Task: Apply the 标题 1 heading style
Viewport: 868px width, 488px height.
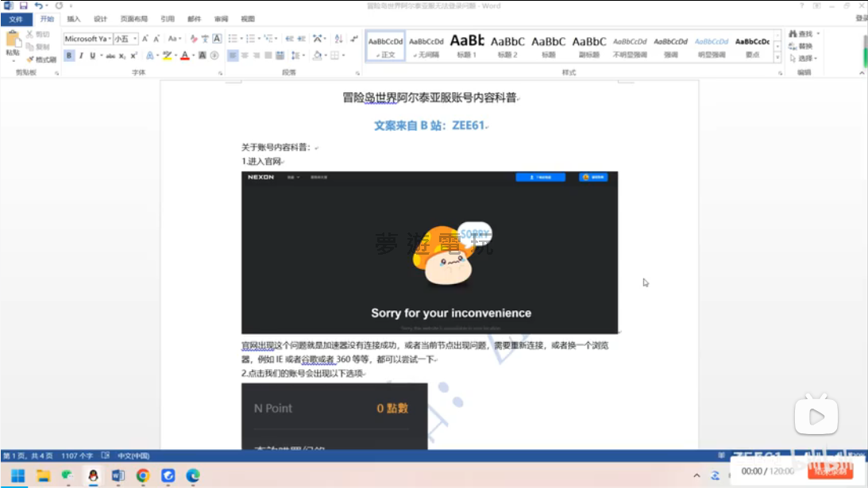Action: [466, 44]
